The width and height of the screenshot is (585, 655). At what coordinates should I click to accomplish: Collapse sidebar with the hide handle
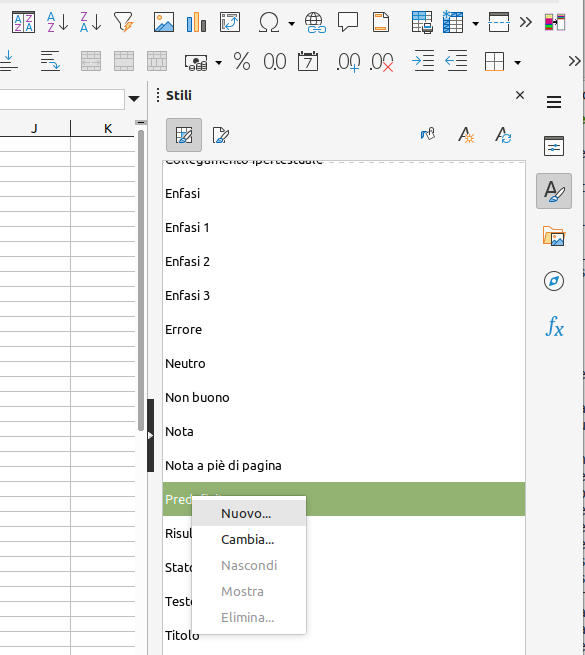click(150, 435)
